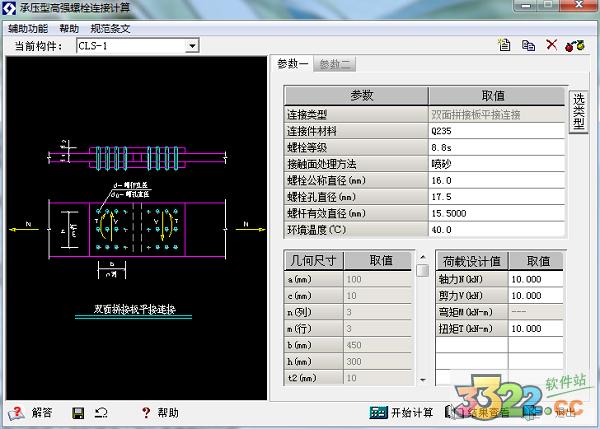Click 环境温度 value 40.0
Image resolution: width=600 pixels, height=429 pixels.
click(x=497, y=230)
